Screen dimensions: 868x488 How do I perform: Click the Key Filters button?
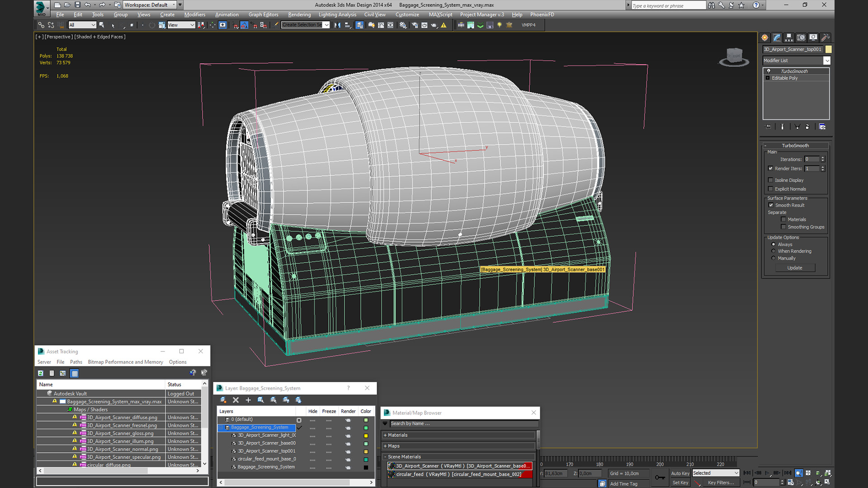point(721,483)
